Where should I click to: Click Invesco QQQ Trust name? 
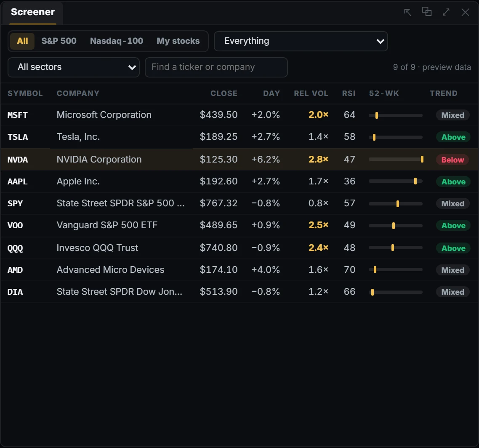pyautogui.click(x=97, y=248)
